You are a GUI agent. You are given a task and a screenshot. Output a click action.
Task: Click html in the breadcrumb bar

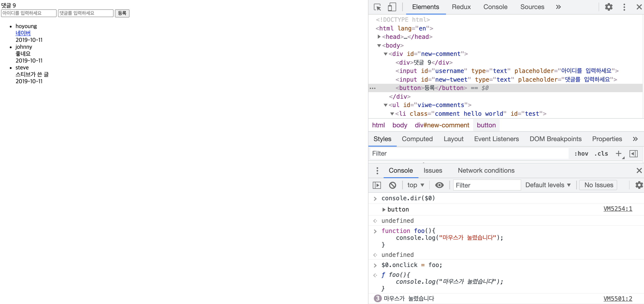378,125
